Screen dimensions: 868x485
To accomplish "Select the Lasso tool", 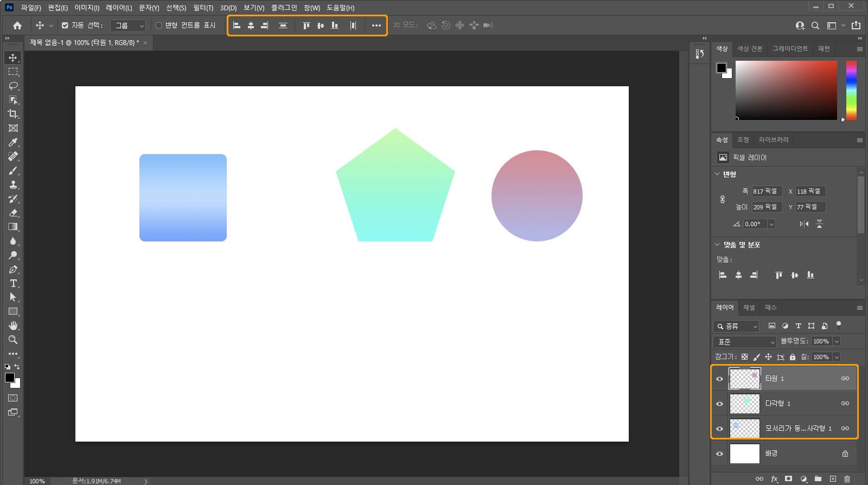I will 13,86.
